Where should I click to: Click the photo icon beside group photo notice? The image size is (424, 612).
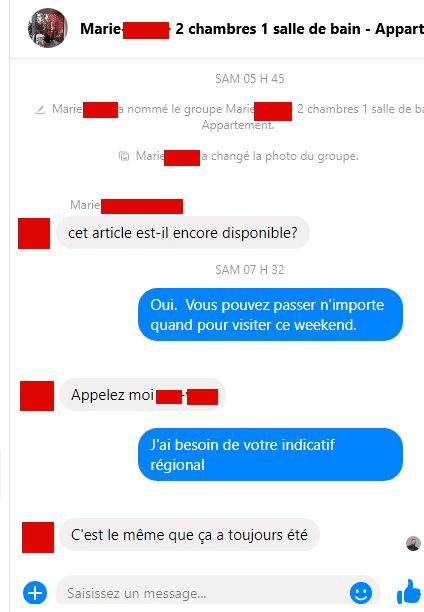124,156
